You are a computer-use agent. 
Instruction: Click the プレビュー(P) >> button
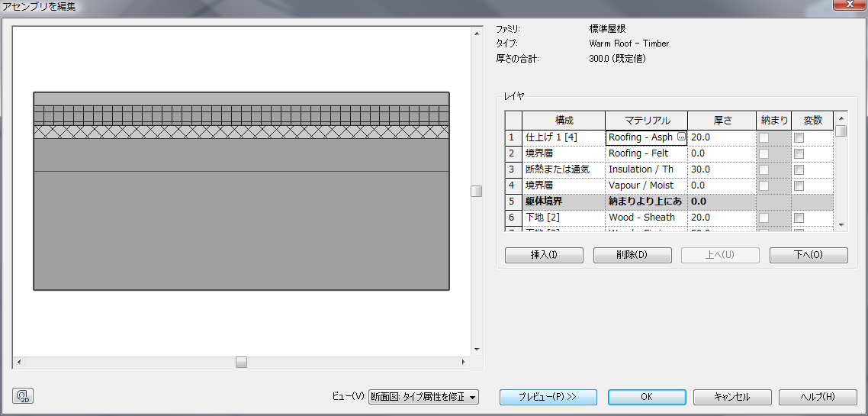pos(548,397)
